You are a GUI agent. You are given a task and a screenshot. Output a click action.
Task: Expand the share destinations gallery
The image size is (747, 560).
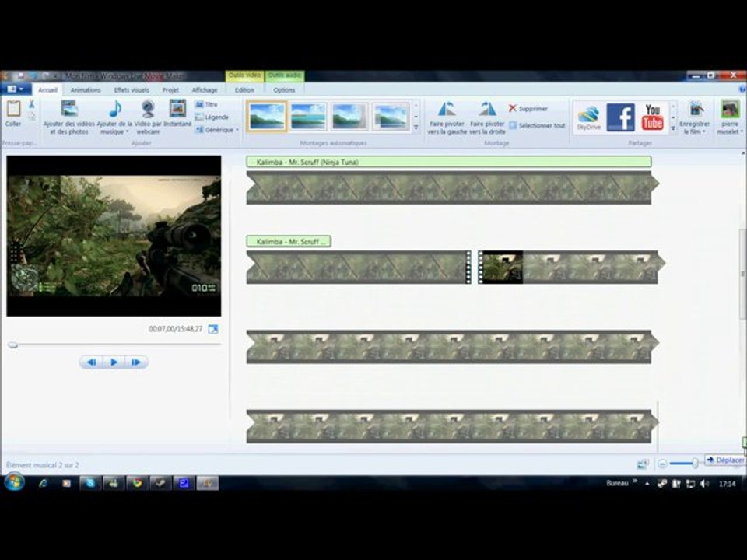point(673,128)
